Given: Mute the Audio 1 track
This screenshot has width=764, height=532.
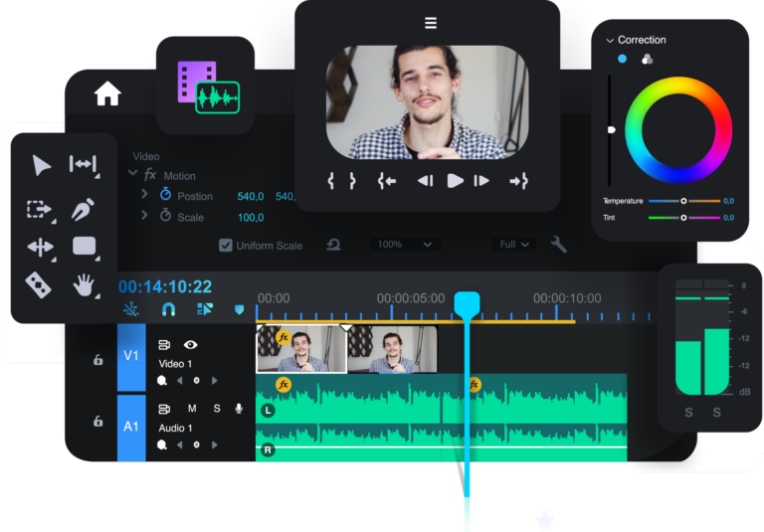Looking at the screenshot, I should 192,409.
